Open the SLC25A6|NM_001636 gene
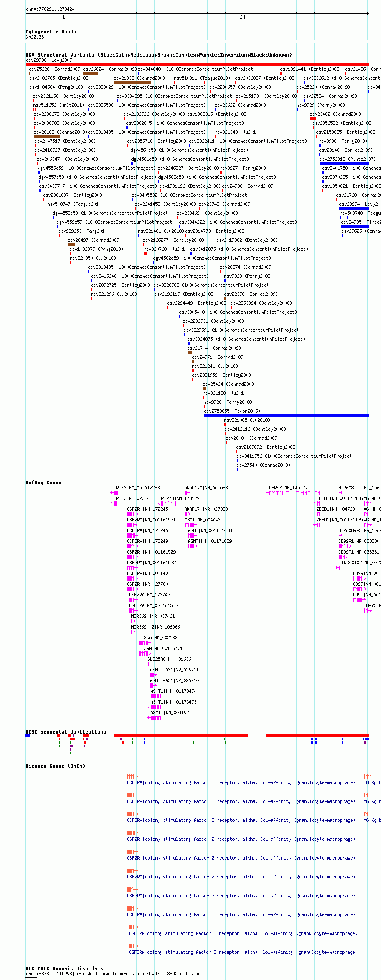381x980 pixels. [169, 659]
